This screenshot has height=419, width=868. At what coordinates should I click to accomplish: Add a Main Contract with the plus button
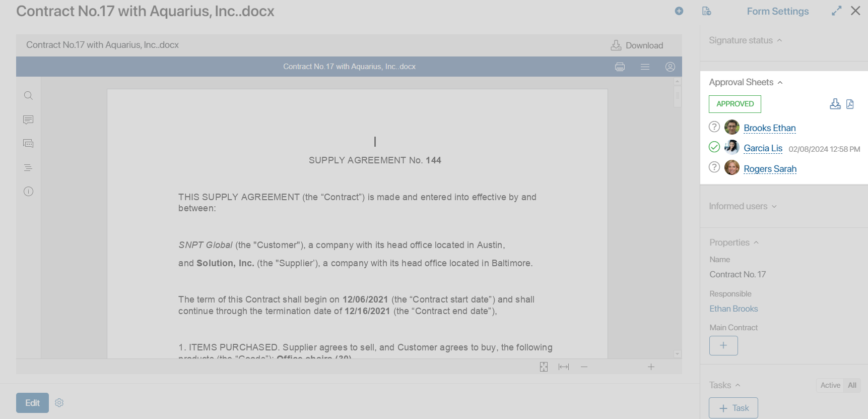pyautogui.click(x=723, y=345)
